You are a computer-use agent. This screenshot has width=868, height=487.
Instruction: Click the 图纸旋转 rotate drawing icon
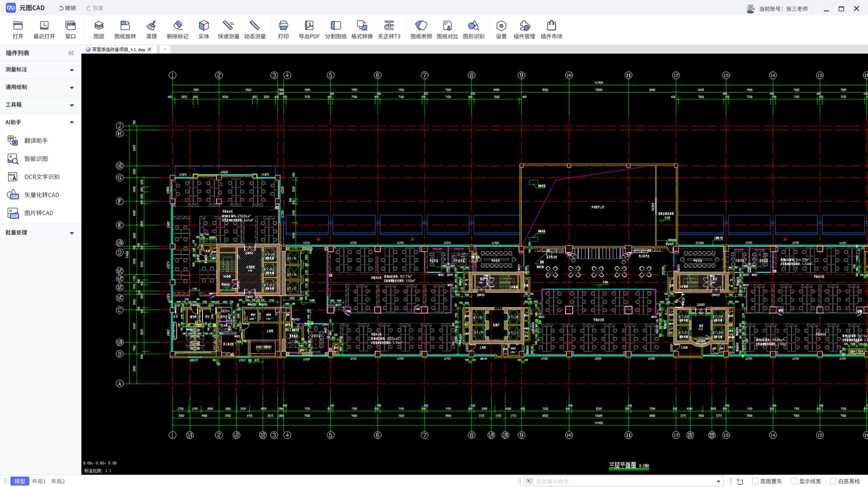tap(125, 30)
